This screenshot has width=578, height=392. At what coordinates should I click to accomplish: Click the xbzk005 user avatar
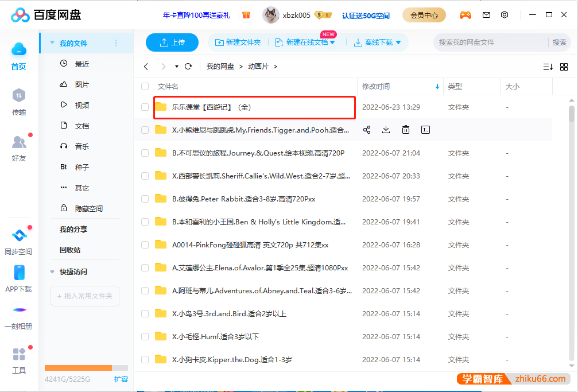(270, 15)
